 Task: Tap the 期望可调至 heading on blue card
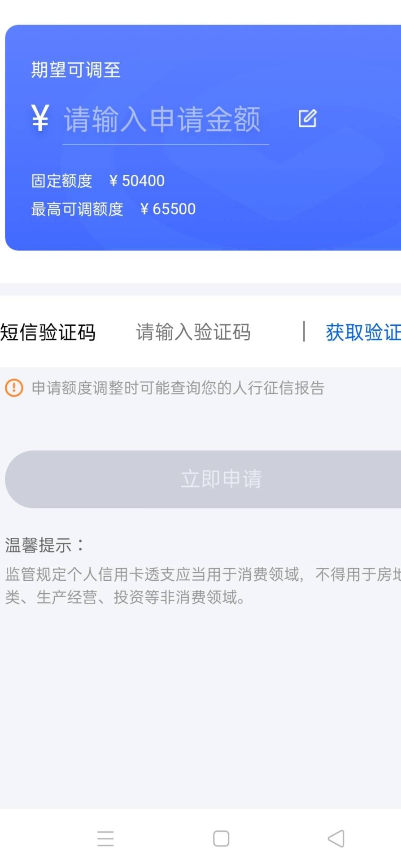point(76,70)
